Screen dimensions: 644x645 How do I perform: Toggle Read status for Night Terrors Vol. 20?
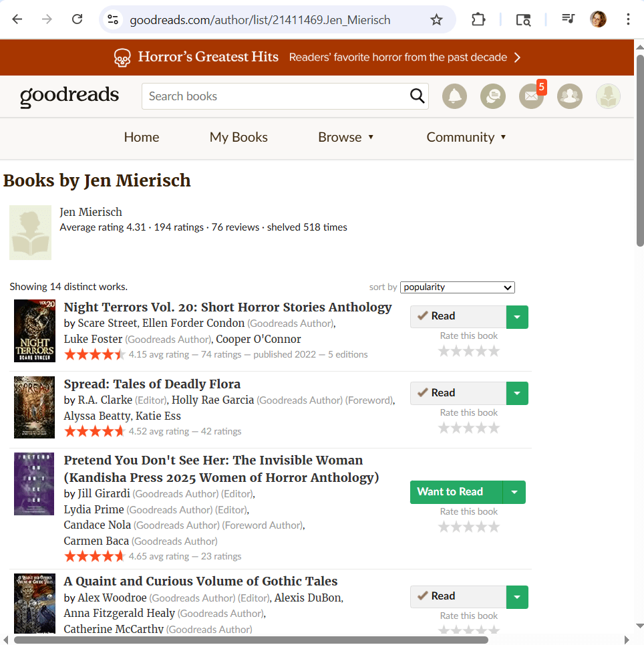point(458,317)
